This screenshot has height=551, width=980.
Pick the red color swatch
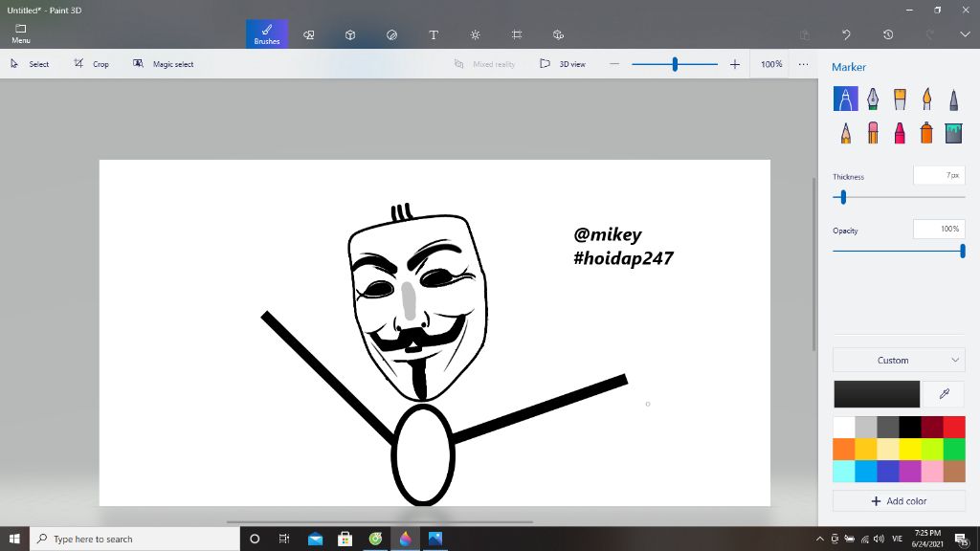tap(954, 428)
